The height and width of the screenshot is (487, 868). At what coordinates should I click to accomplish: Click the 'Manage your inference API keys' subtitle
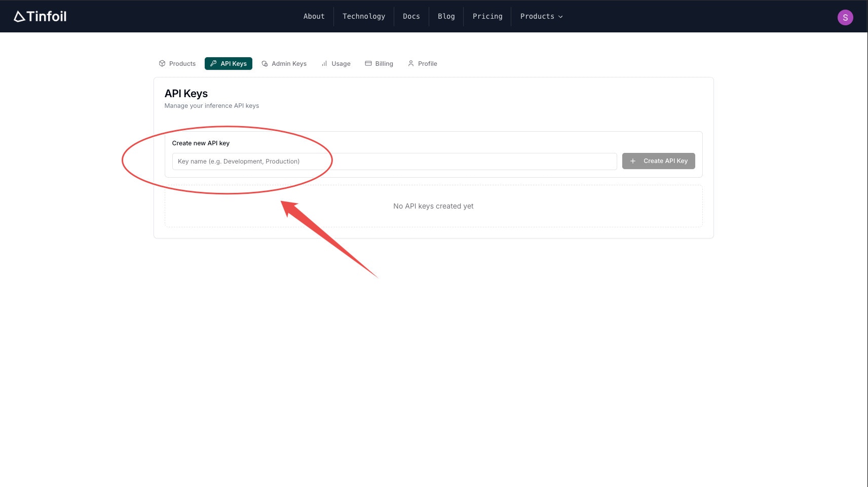click(212, 106)
